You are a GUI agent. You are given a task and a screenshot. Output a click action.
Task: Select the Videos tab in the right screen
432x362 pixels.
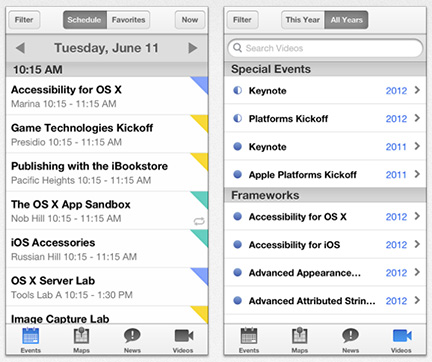[401, 340]
